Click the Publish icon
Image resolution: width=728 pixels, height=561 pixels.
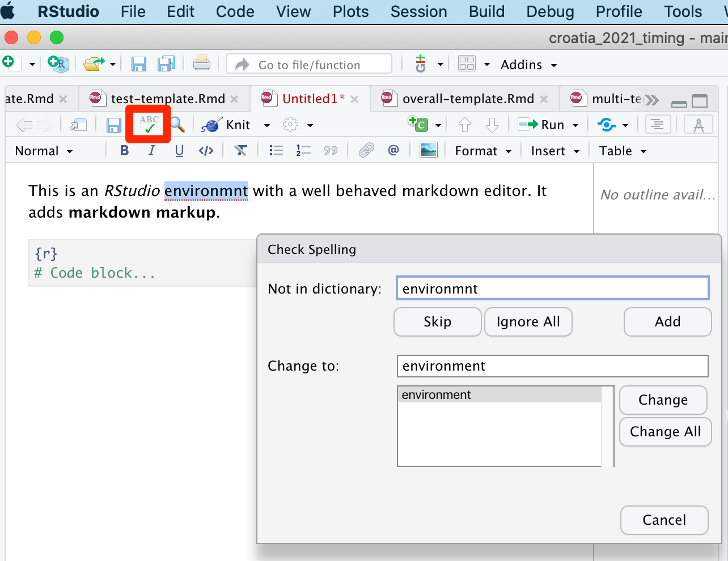pyautogui.click(x=607, y=125)
